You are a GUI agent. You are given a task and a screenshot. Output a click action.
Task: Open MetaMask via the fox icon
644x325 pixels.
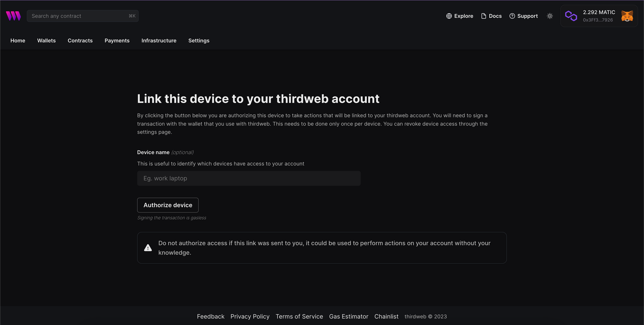click(x=627, y=16)
